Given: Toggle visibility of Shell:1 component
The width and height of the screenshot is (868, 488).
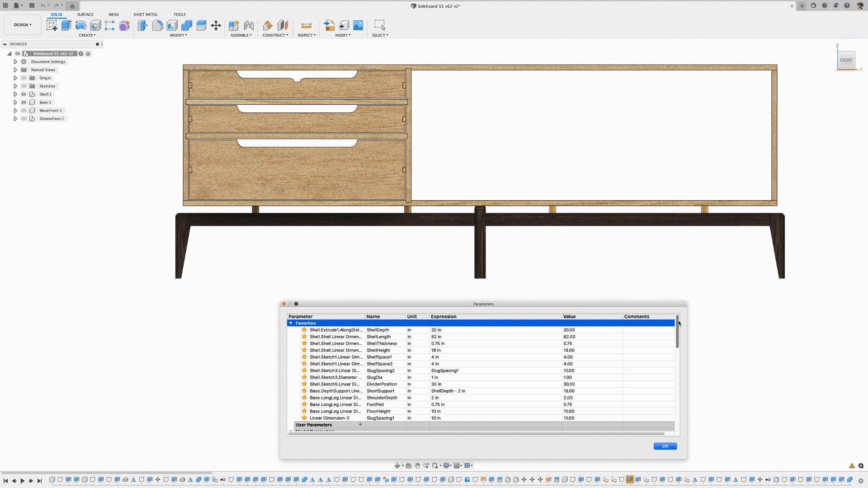Looking at the screenshot, I should pyautogui.click(x=24, y=94).
